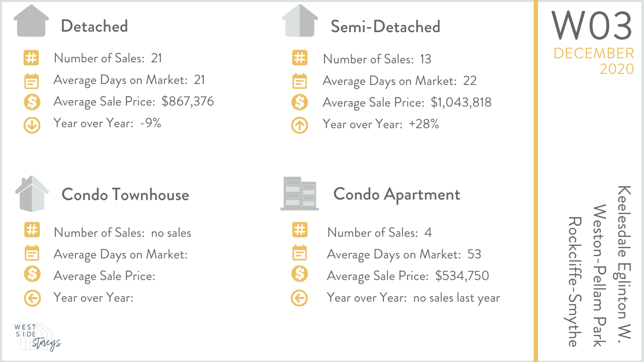This screenshot has width=644, height=362.
Task: Click the hash icon beside Detached Number of Sales
Action: (31, 58)
